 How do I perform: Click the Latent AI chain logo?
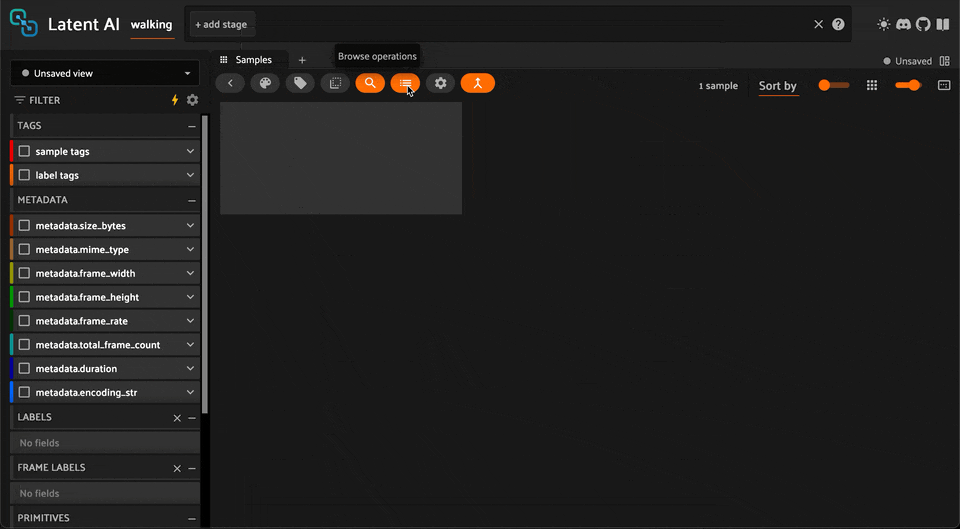coord(24,23)
